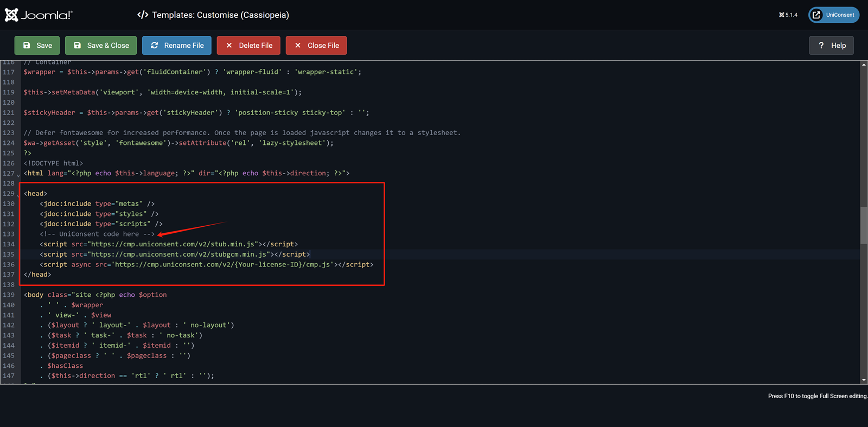Click the jdoc:include type="styles" line
Image resolution: width=868 pixels, height=427 pixels.
[99, 214]
